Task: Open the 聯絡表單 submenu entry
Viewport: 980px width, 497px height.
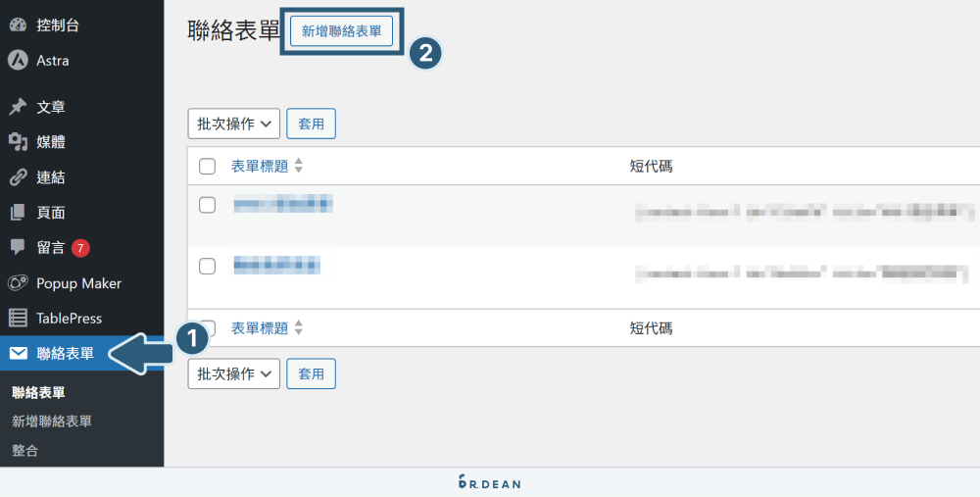Action: coord(39,392)
